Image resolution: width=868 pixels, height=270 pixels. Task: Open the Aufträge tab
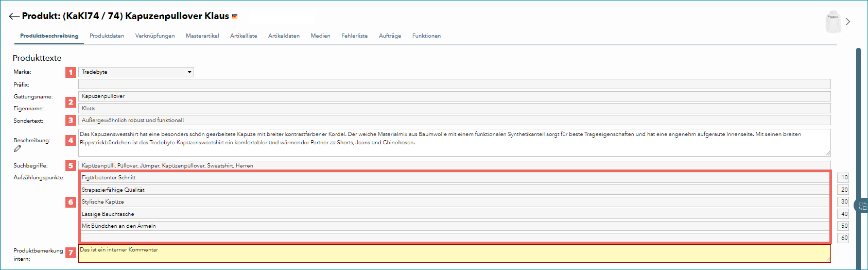(x=390, y=36)
